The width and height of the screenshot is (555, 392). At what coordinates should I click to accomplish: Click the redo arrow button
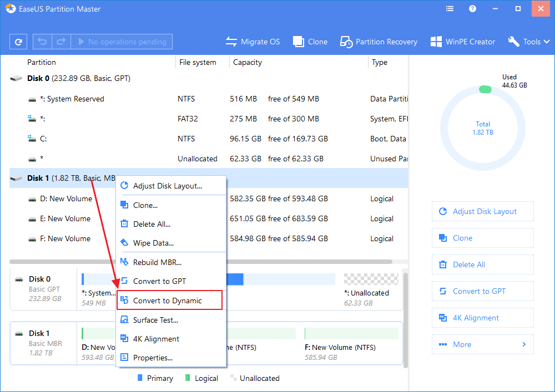point(61,42)
